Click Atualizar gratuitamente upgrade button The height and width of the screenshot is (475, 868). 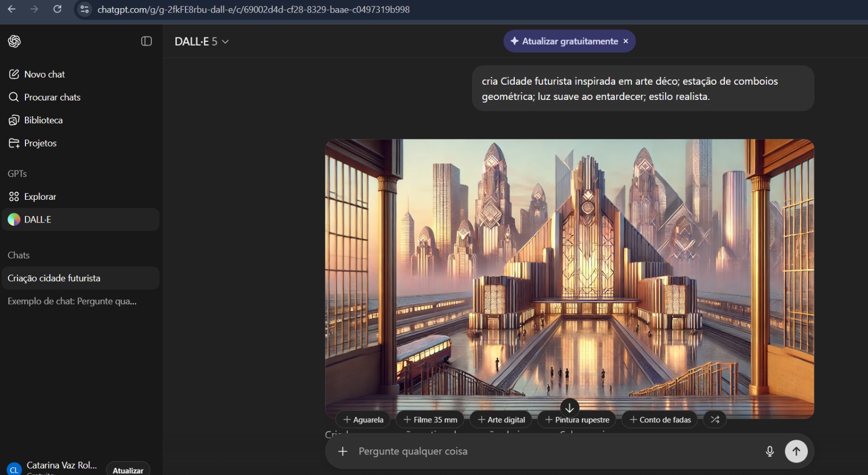(564, 41)
